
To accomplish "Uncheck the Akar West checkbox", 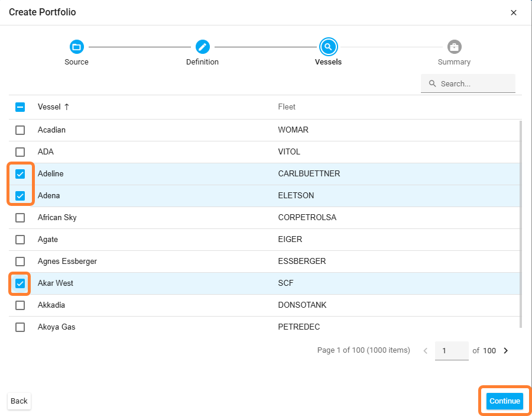I will coord(20,283).
